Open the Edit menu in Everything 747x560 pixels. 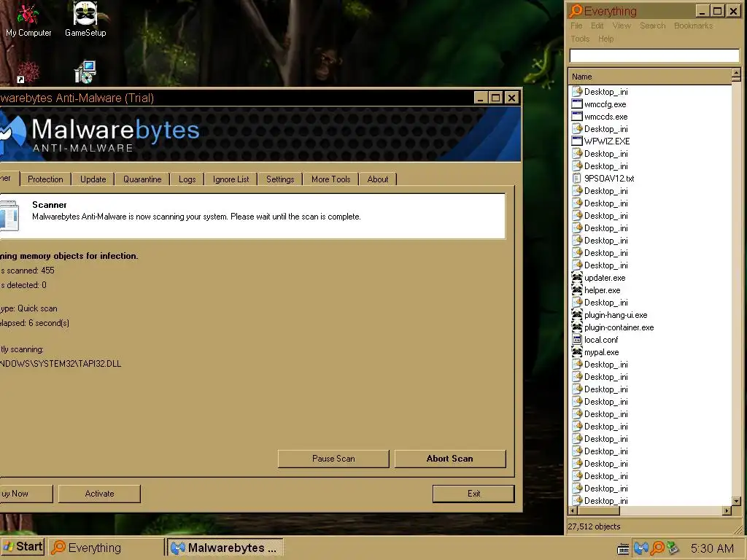(x=597, y=26)
